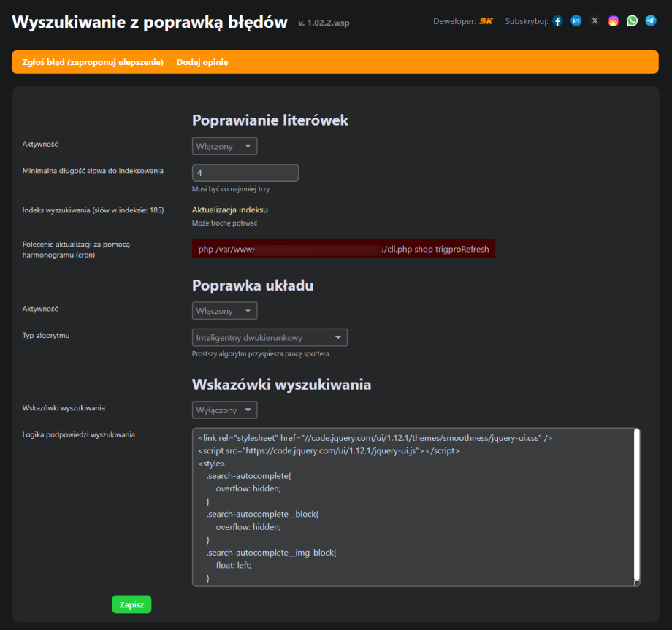Click 'Dodaj opinię' in the orange bar

[202, 62]
